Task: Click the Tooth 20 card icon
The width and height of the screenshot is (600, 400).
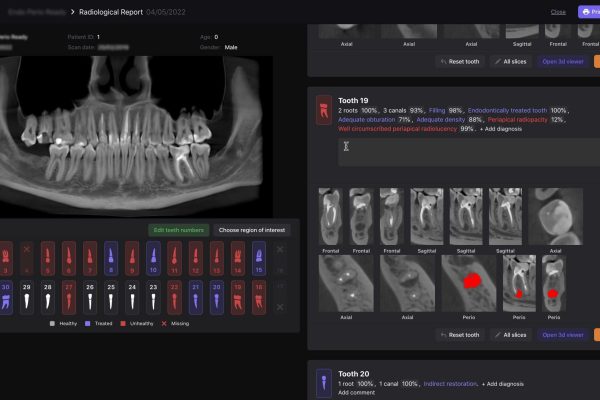Action: 324,384
